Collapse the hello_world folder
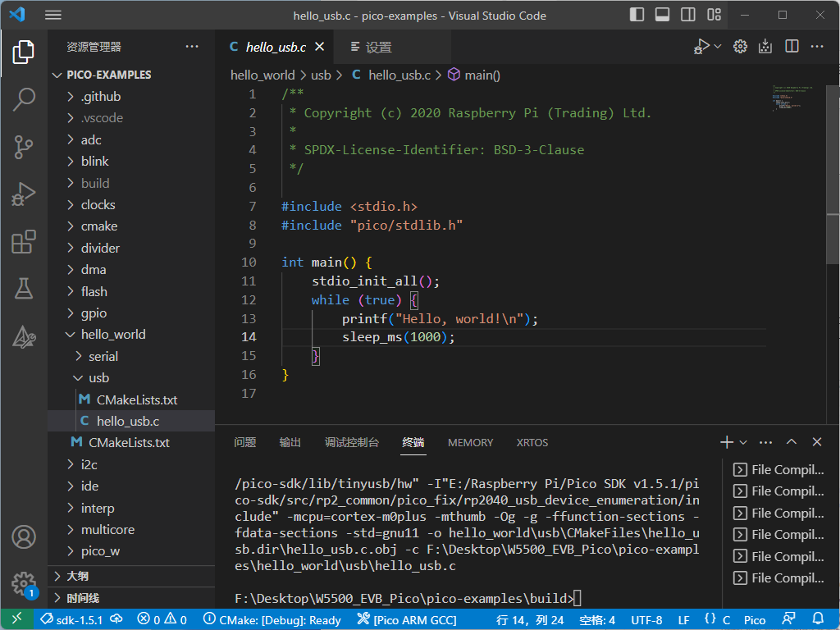The image size is (840, 630). pos(112,334)
